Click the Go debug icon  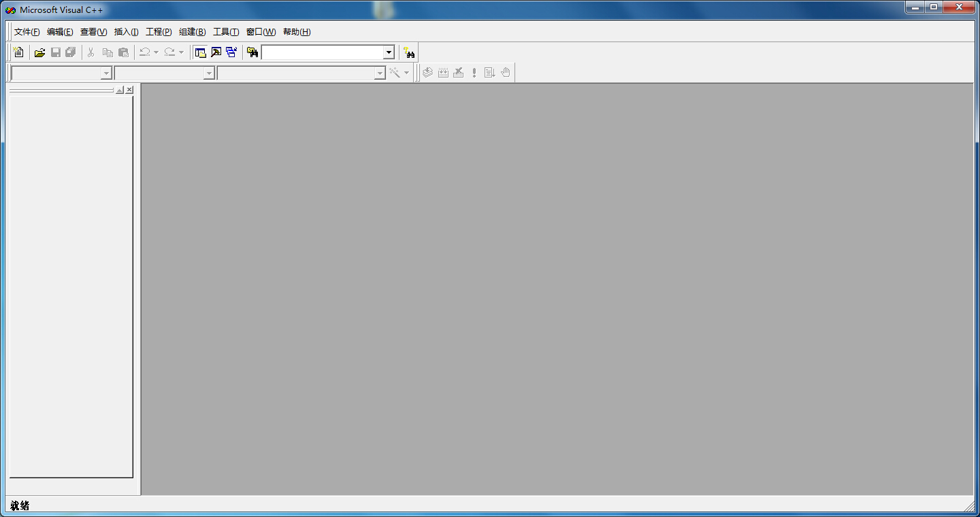490,73
